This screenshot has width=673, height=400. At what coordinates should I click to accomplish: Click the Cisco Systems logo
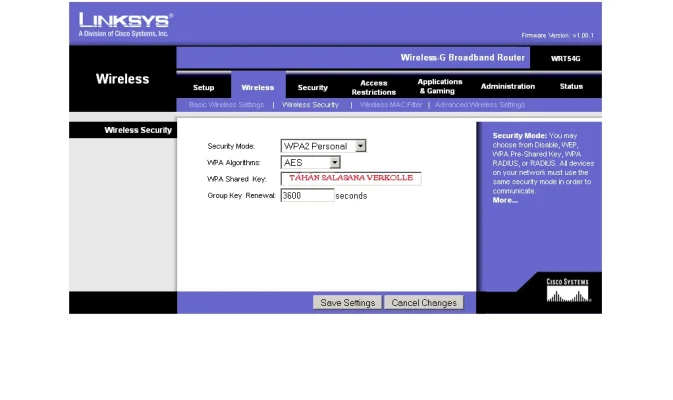click(x=567, y=291)
